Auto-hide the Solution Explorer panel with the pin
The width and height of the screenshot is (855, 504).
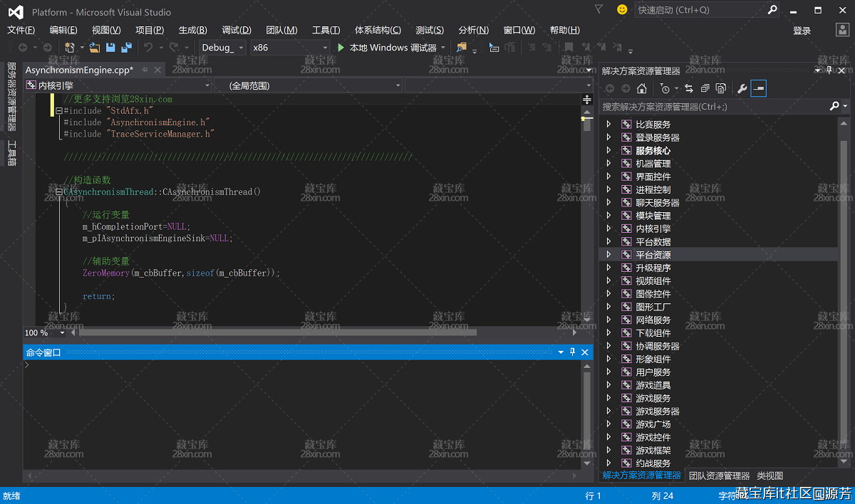click(x=829, y=70)
